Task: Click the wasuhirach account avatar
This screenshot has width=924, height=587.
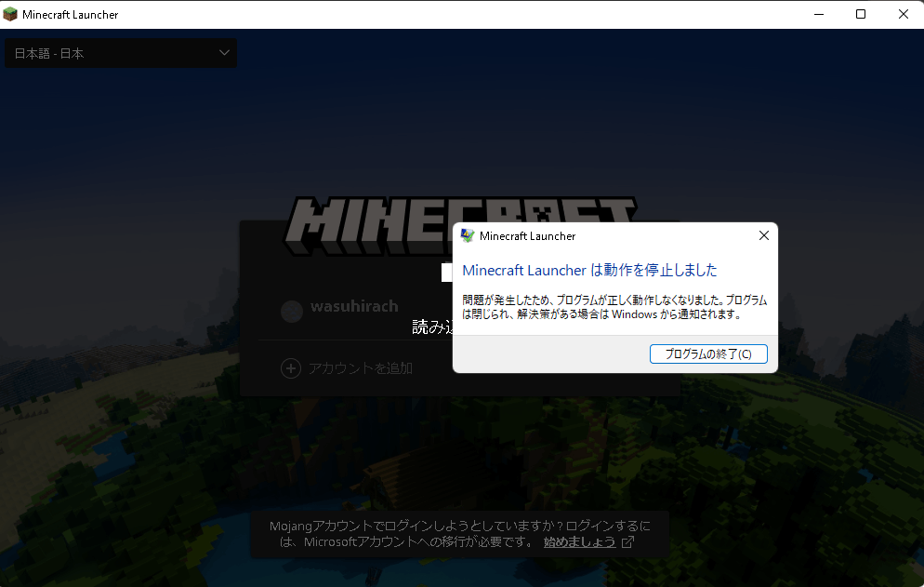Action: (x=292, y=312)
